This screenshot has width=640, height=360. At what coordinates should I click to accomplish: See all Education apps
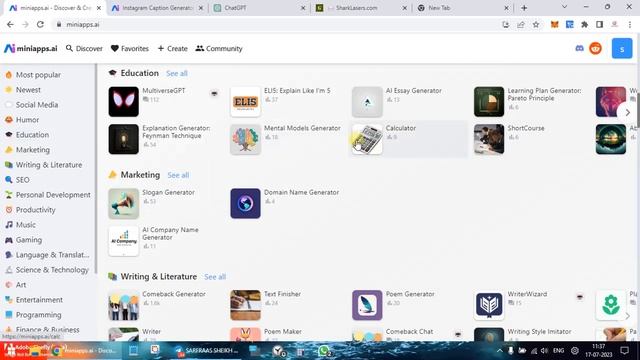[177, 73]
